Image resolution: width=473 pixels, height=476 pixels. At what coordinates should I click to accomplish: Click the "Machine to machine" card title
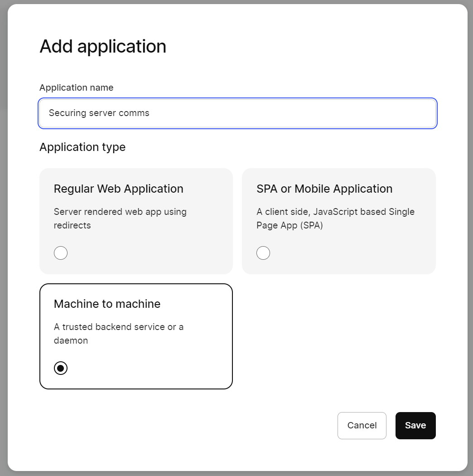tap(107, 304)
